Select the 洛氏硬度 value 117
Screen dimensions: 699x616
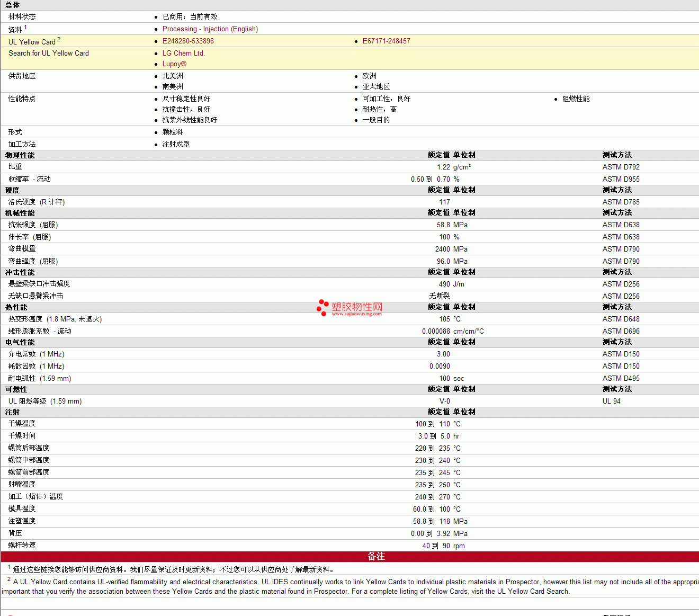click(445, 202)
